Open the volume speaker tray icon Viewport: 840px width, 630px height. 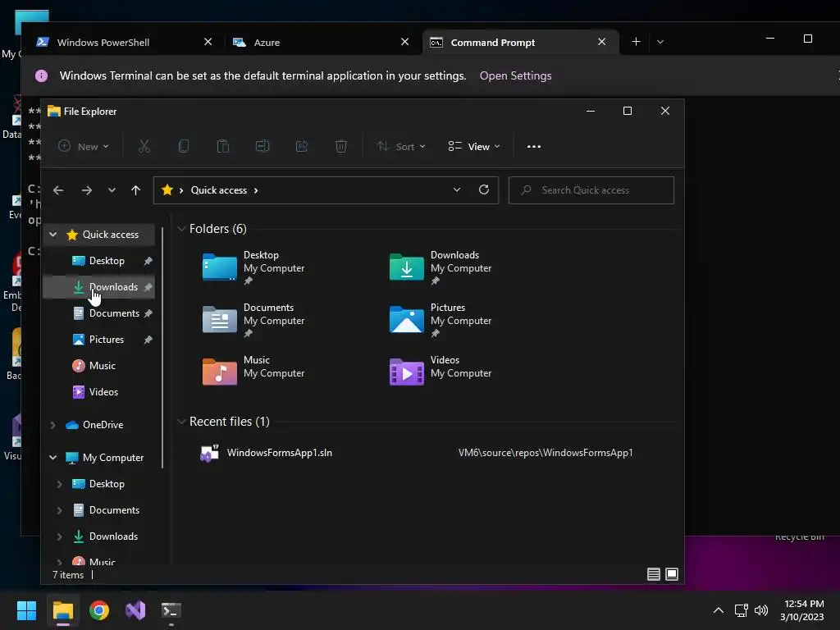[760, 610]
